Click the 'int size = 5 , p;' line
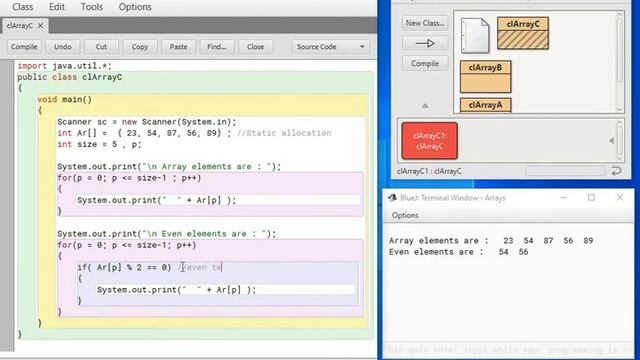This screenshot has width=640, height=360. click(x=99, y=144)
